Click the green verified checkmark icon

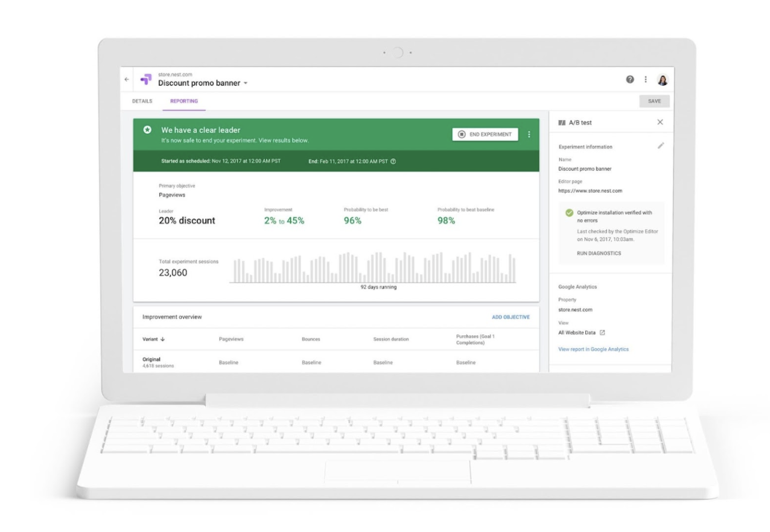pos(569,213)
